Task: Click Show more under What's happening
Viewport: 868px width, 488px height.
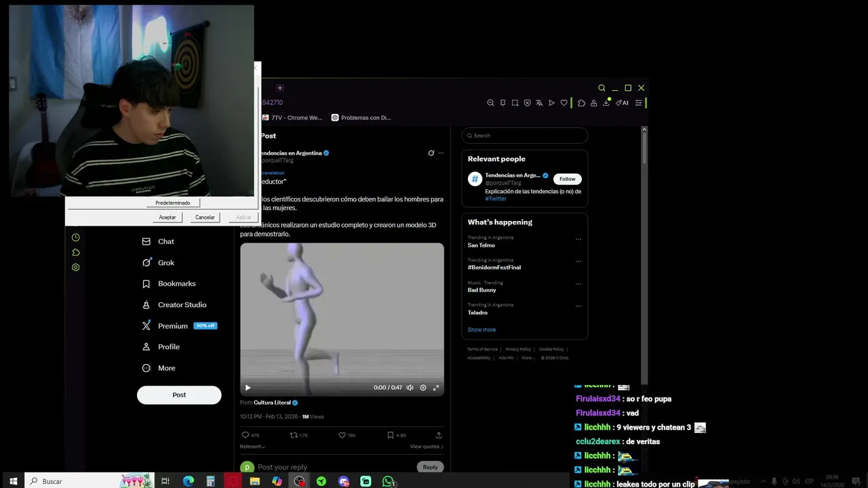Action: pos(481,329)
